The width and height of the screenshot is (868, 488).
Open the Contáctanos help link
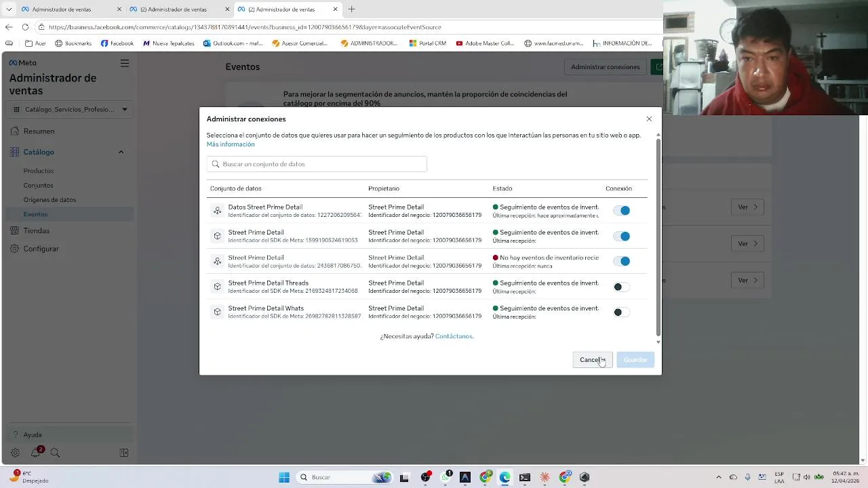coord(454,336)
